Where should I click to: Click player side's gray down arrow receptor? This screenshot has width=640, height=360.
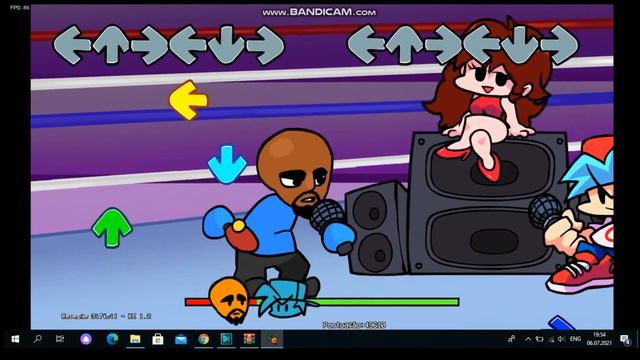pyautogui.click(x=520, y=45)
